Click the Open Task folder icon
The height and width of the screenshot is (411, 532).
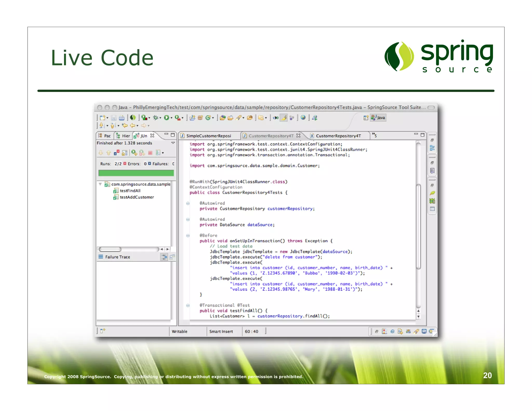click(x=230, y=118)
